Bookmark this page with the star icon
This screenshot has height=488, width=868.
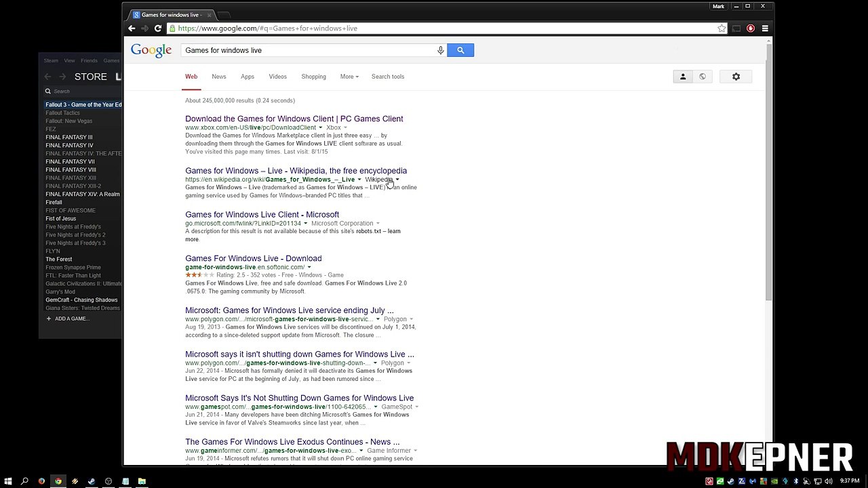[722, 28]
